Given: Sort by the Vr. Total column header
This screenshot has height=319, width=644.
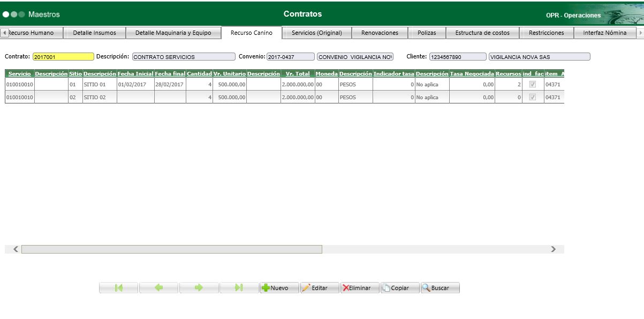Looking at the screenshot, I should pyautogui.click(x=298, y=73).
